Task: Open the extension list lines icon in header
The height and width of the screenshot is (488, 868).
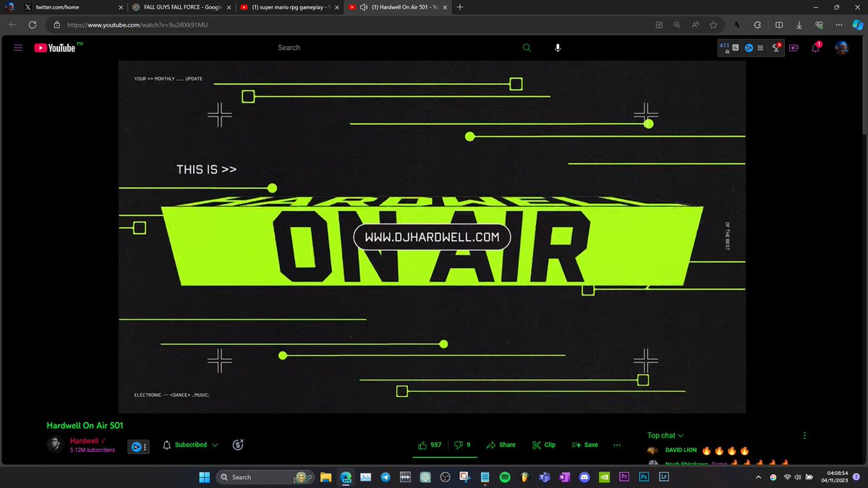Action: (x=760, y=48)
